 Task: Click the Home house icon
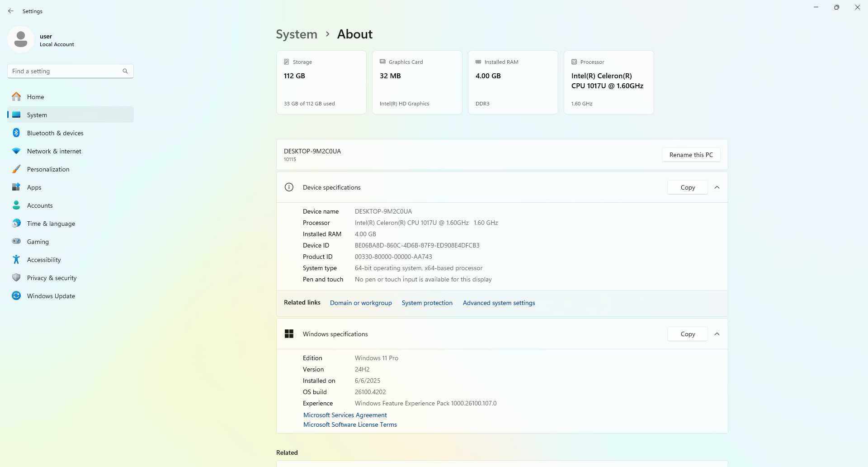(x=16, y=97)
